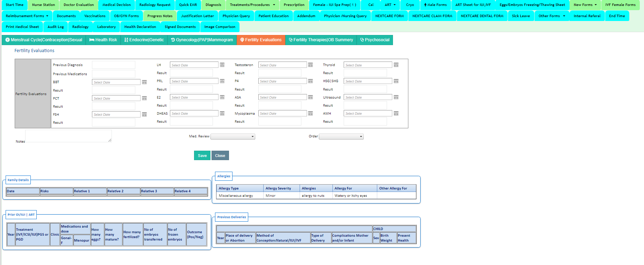
Task: Open the Vaccinations page
Action: pos(95,16)
